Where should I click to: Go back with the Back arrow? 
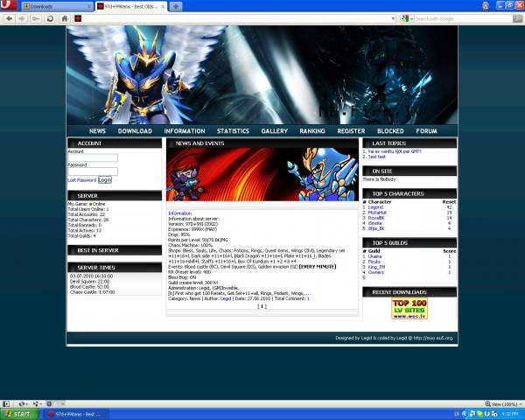click(9, 18)
